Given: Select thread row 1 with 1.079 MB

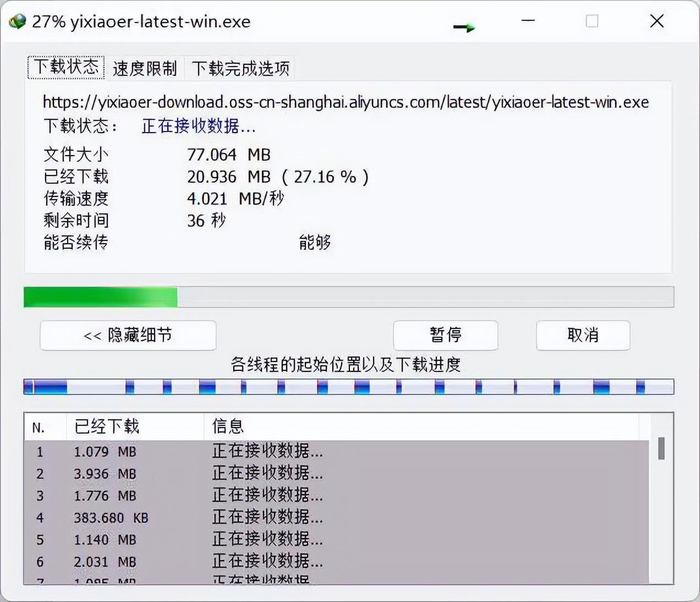Looking at the screenshot, I should tap(337, 452).
